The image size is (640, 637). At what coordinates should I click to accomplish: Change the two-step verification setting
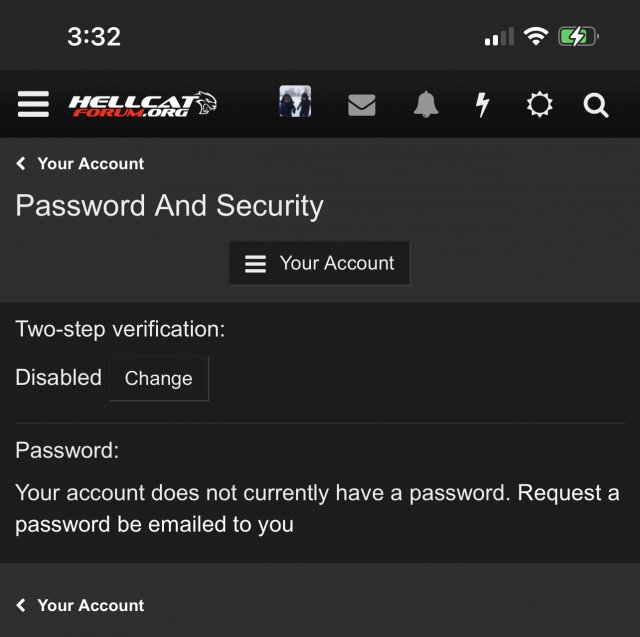pos(158,379)
